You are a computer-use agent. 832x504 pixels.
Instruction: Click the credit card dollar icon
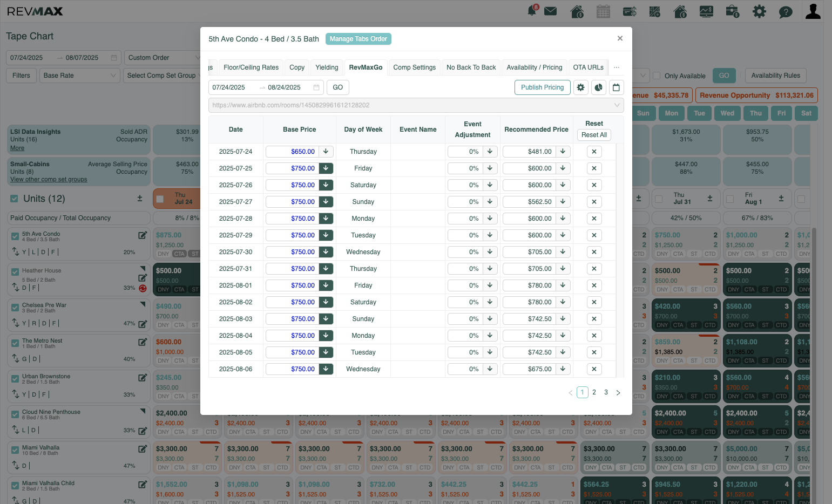(630, 11)
